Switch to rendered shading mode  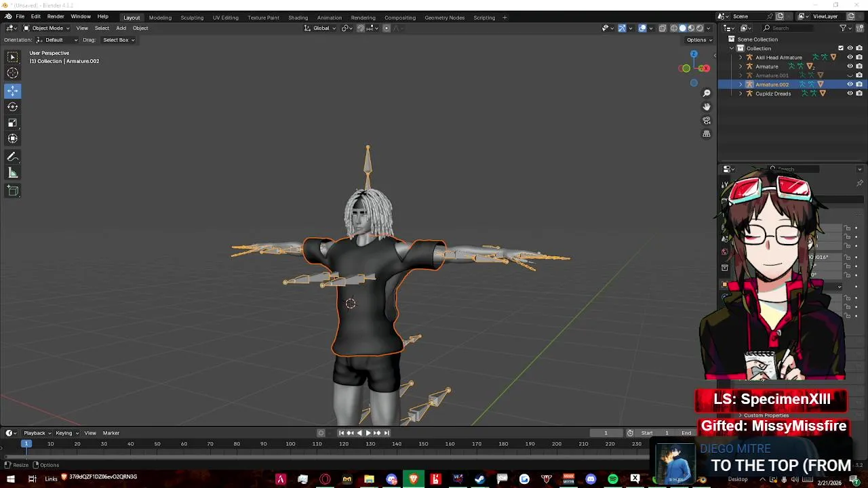[701, 28]
